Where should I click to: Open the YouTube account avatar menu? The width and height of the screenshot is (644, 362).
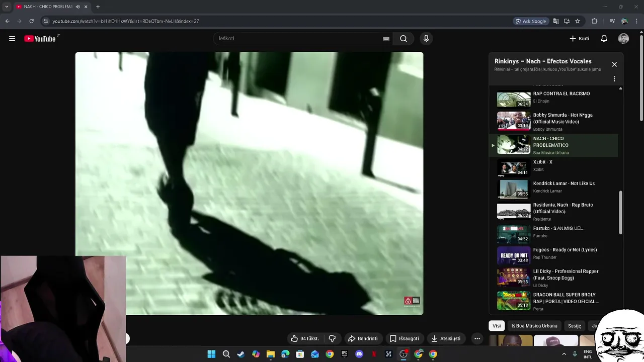point(623,39)
